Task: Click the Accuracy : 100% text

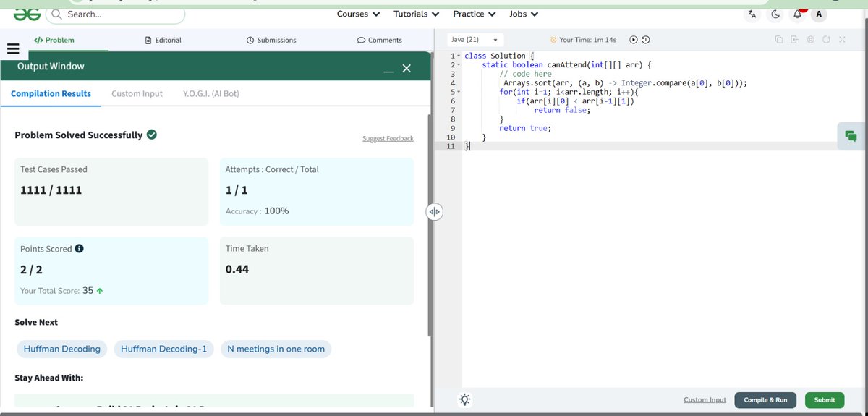Action: [257, 211]
